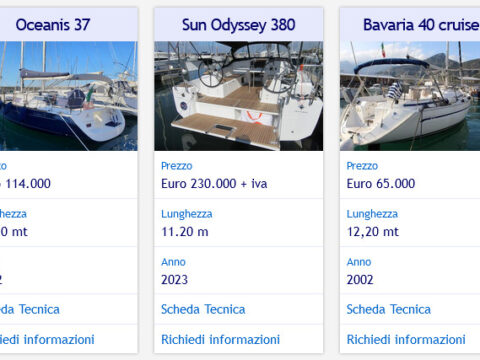The width and height of the screenshot is (480, 360).
Task: Select the Euro 65.000 price text
Action: click(x=381, y=184)
